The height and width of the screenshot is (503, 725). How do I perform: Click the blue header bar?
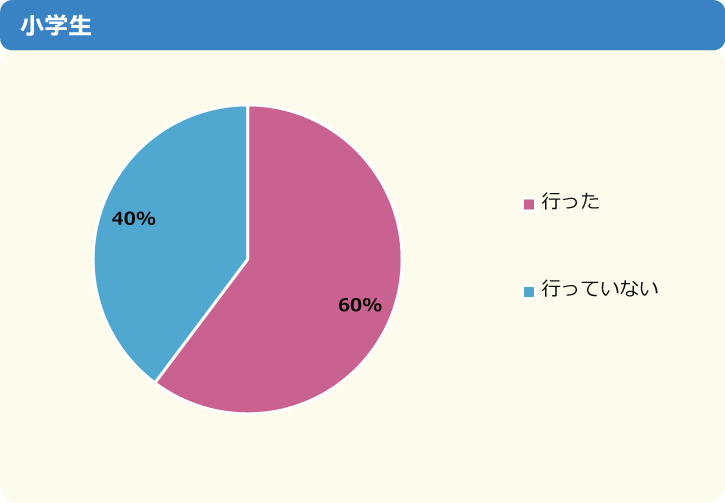point(362,25)
